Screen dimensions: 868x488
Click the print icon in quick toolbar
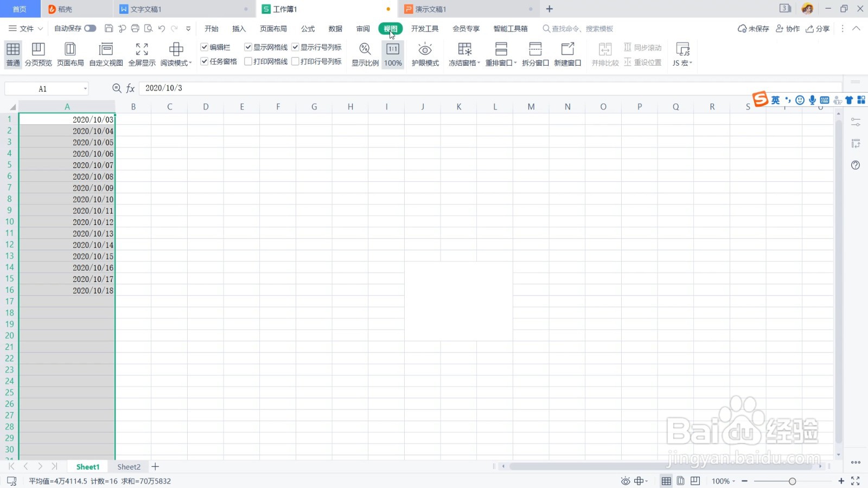[x=135, y=29]
